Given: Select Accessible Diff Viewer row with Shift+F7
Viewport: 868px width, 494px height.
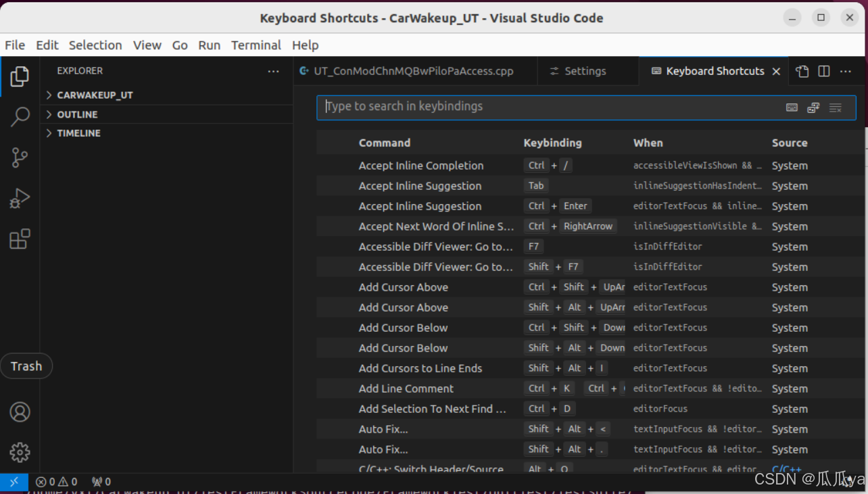Looking at the screenshot, I should [x=589, y=267].
